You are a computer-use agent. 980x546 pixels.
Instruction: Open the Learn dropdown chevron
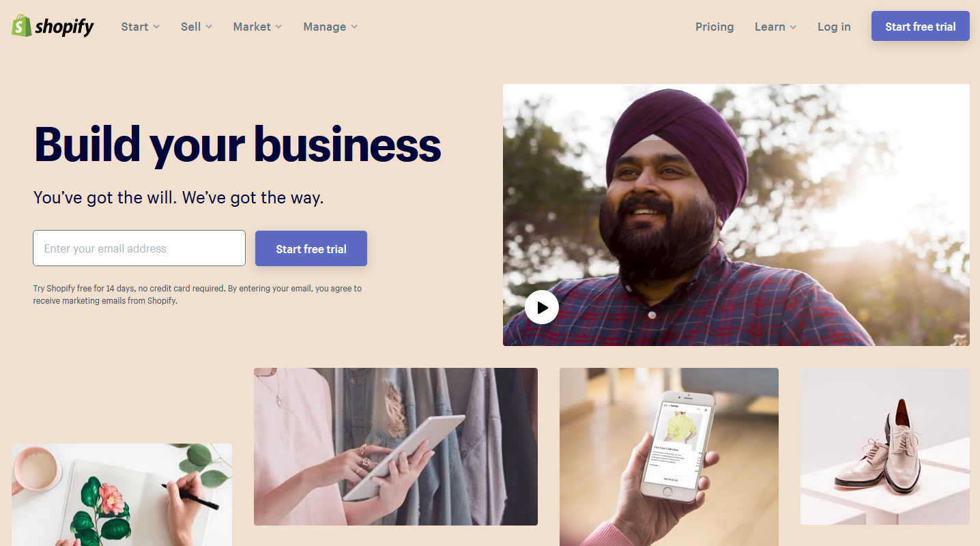(793, 27)
